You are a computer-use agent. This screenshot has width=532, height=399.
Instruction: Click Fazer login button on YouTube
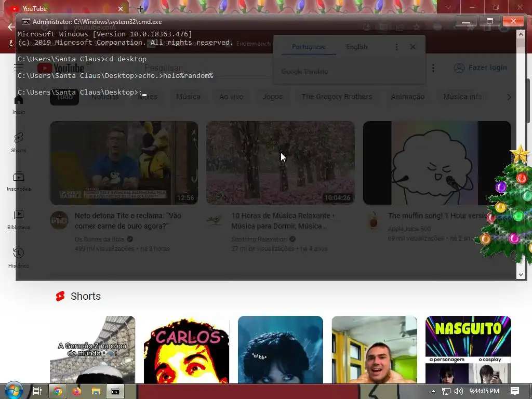pyautogui.click(x=481, y=68)
